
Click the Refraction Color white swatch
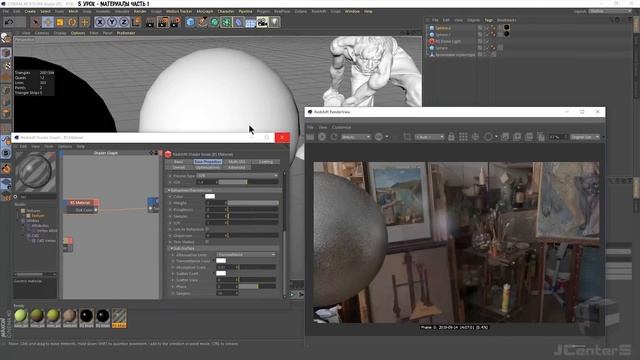(210, 196)
